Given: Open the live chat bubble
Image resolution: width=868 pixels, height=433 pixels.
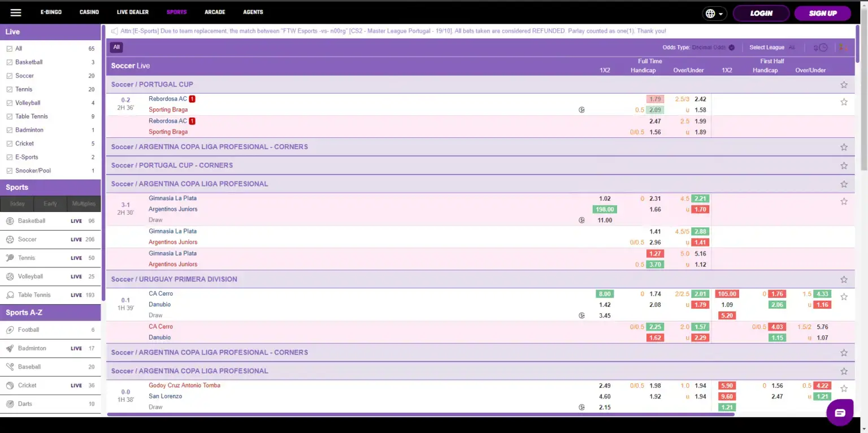Looking at the screenshot, I should point(840,413).
